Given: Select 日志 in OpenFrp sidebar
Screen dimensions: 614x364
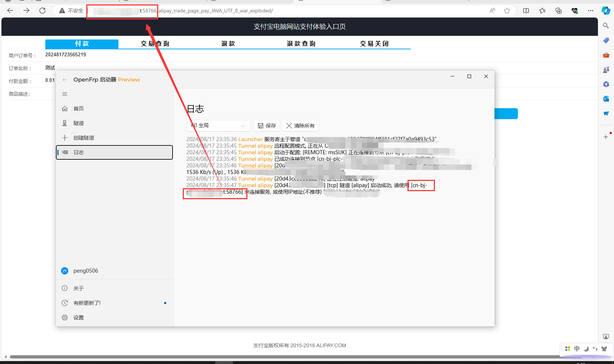Looking at the screenshot, I should coord(114,152).
